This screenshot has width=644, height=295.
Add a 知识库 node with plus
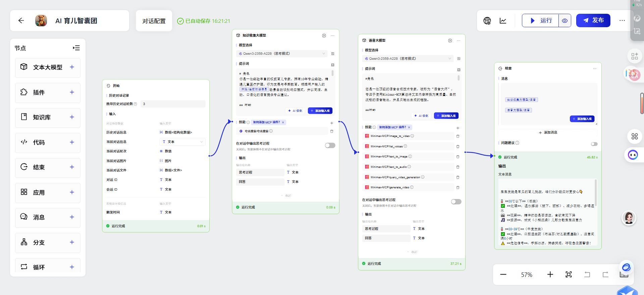72,117
